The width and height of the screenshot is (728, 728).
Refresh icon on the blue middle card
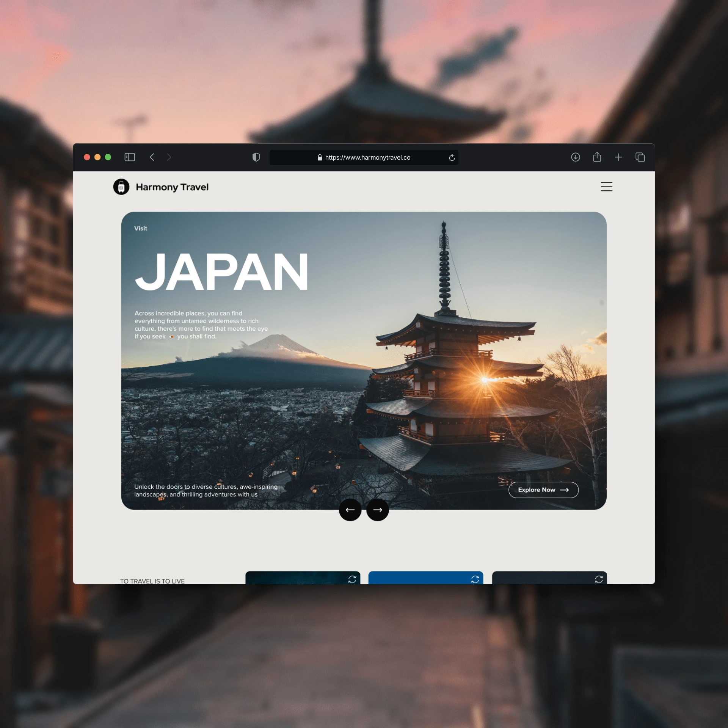(475, 579)
